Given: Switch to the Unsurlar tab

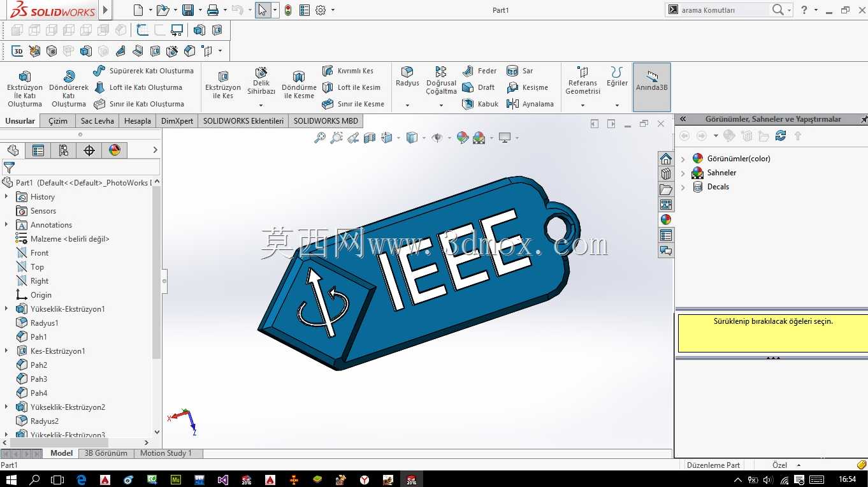Looking at the screenshot, I should (20, 121).
